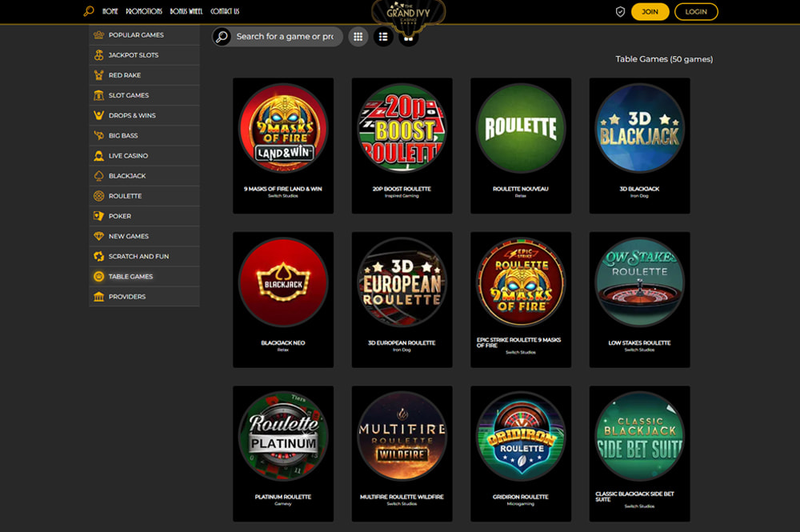Click the Slot Games machine icon

click(99, 95)
